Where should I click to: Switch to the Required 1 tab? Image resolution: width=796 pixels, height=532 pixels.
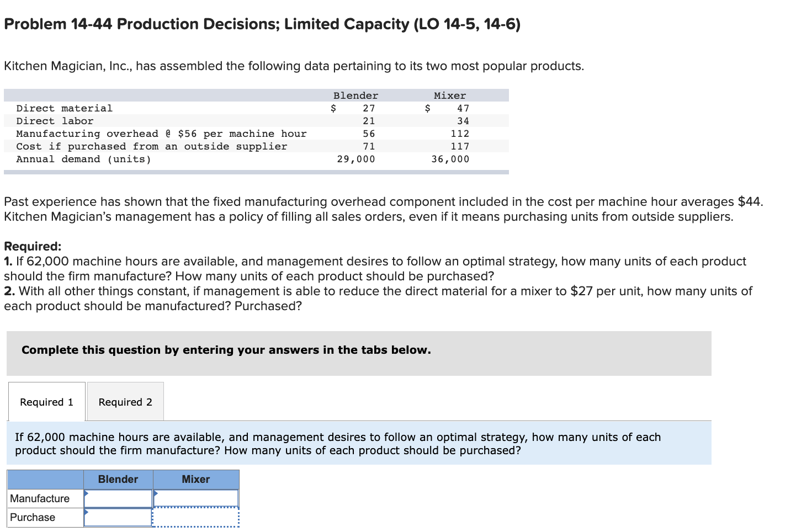(46, 402)
